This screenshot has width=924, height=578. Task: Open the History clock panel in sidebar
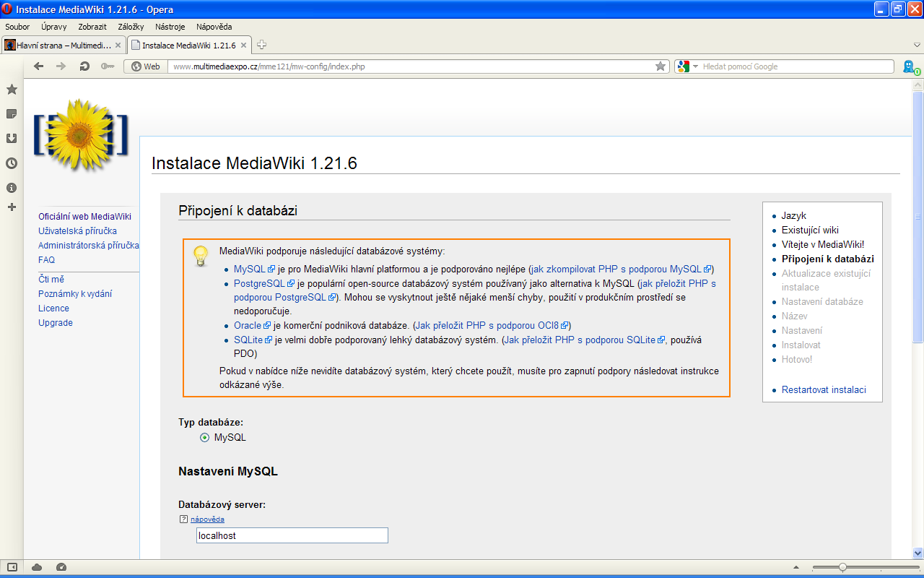[x=12, y=163]
